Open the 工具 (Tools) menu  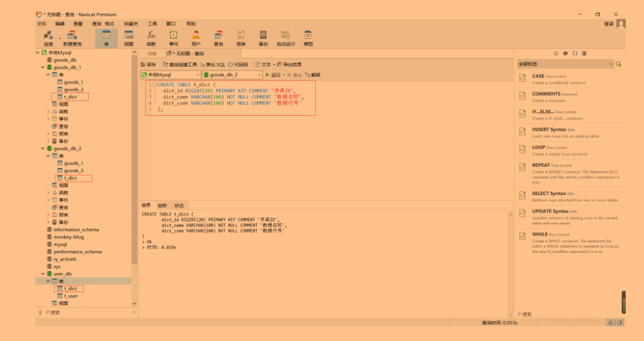pyautogui.click(x=152, y=24)
